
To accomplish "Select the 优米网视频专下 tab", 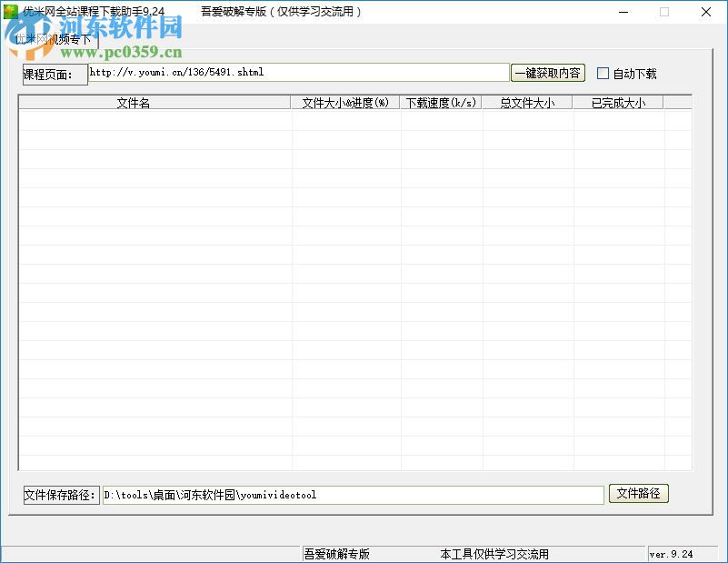I will 52,40.
